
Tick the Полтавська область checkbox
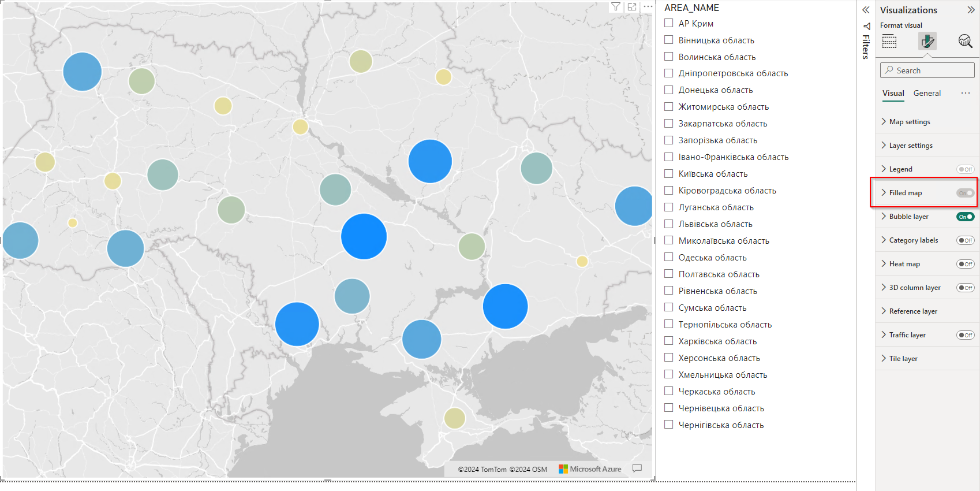(668, 274)
